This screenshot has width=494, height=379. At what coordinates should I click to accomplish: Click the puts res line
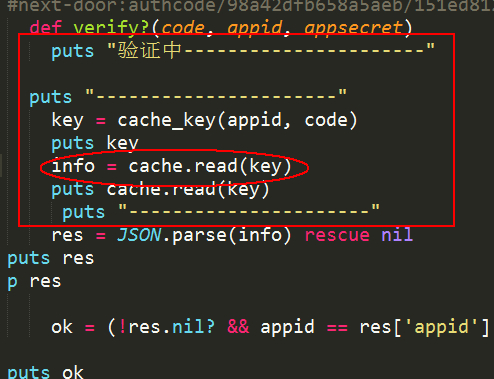tap(51, 258)
